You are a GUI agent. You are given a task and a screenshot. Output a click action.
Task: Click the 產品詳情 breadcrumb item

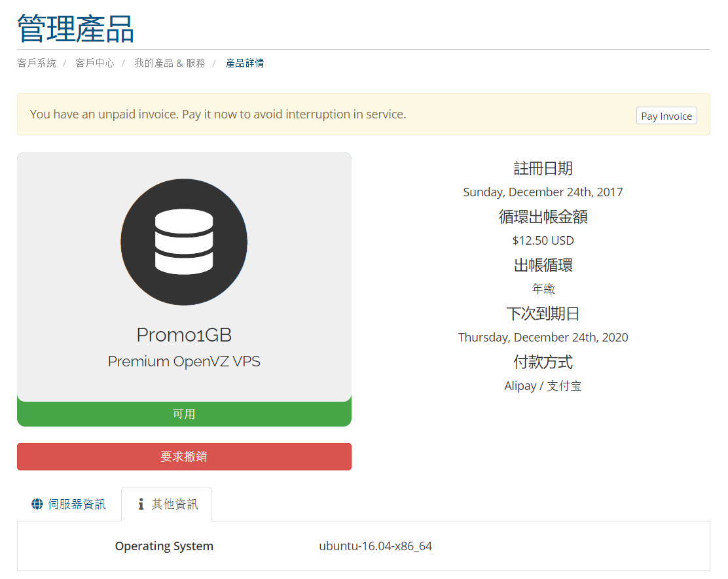click(245, 63)
